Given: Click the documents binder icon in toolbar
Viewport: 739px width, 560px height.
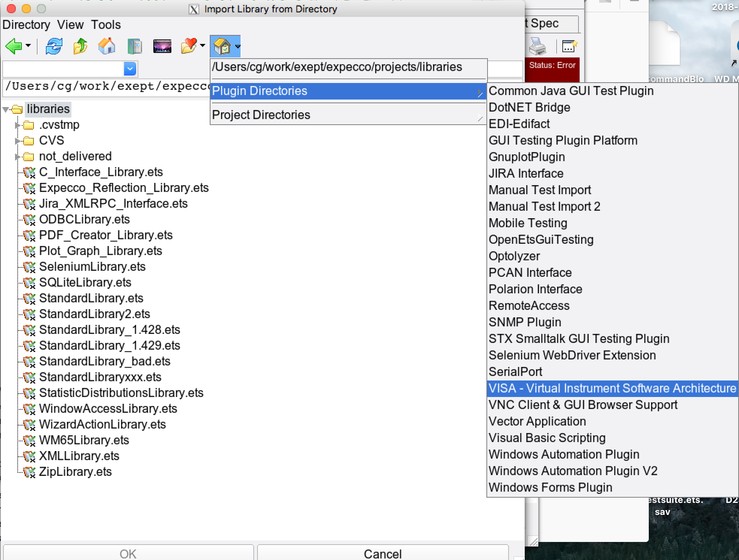Looking at the screenshot, I should [134, 47].
